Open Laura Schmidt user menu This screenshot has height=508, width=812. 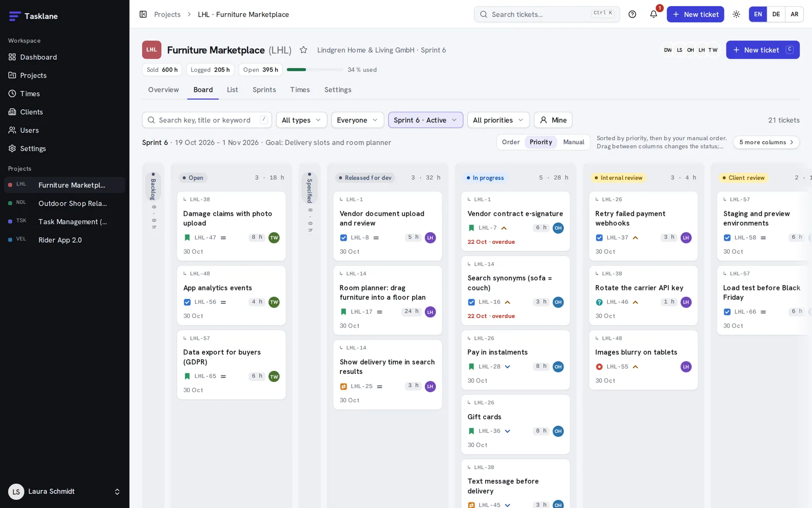pyautogui.click(x=64, y=491)
